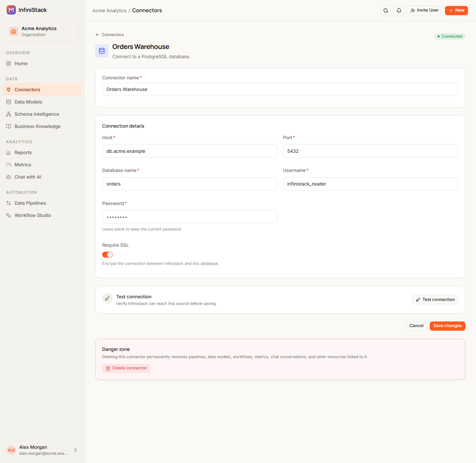
Task: Click the Data Pipelines arrows icon
Action: (9, 203)
